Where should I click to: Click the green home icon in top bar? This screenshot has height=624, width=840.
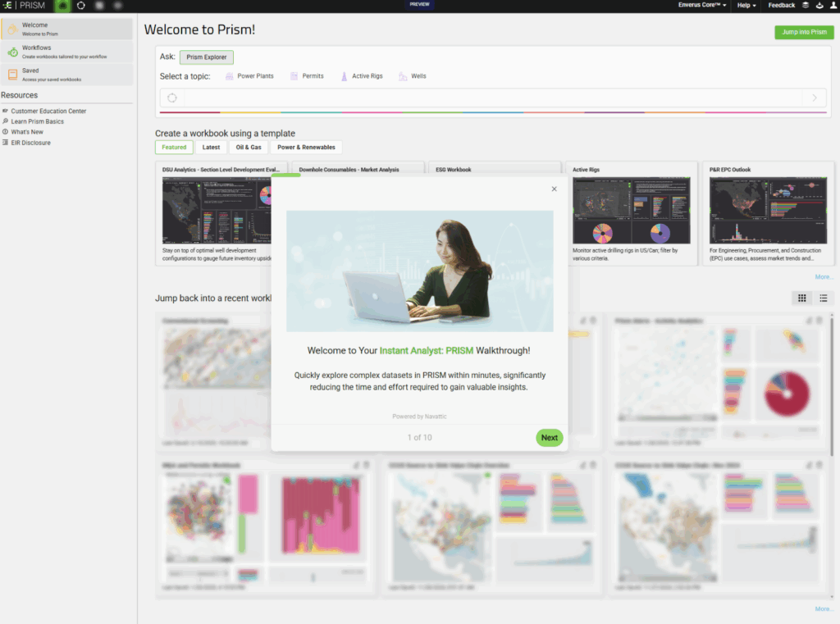coord(63,6)
